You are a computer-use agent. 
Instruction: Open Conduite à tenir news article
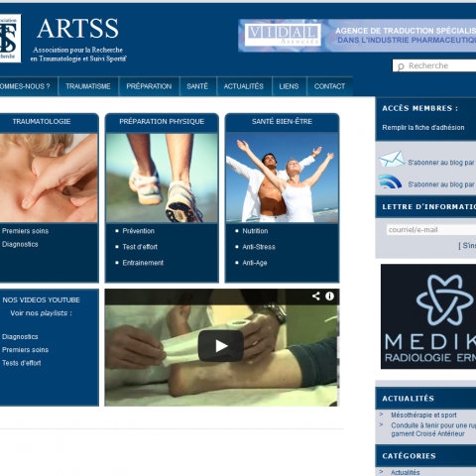click(433, 429)
